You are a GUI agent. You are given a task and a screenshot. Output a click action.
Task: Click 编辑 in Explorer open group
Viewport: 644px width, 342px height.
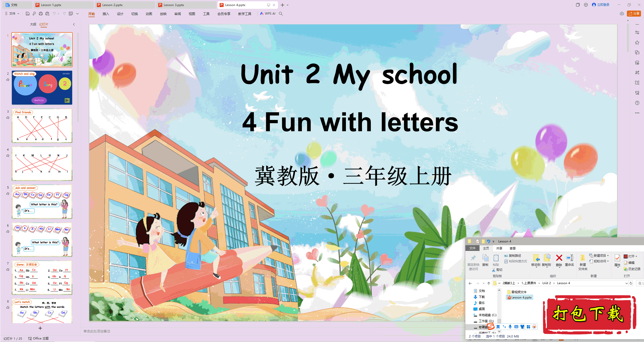pyautogui.click(x=629, y=263)
